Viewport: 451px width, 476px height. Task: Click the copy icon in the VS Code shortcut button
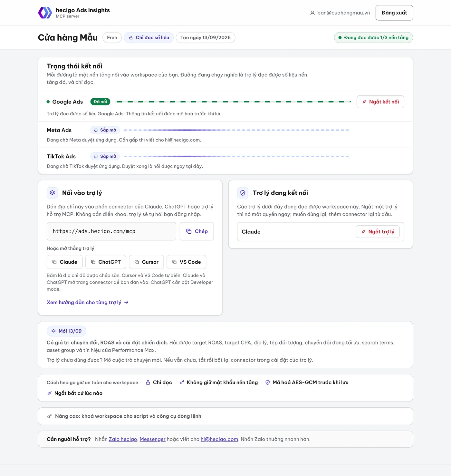click(174, 262)
